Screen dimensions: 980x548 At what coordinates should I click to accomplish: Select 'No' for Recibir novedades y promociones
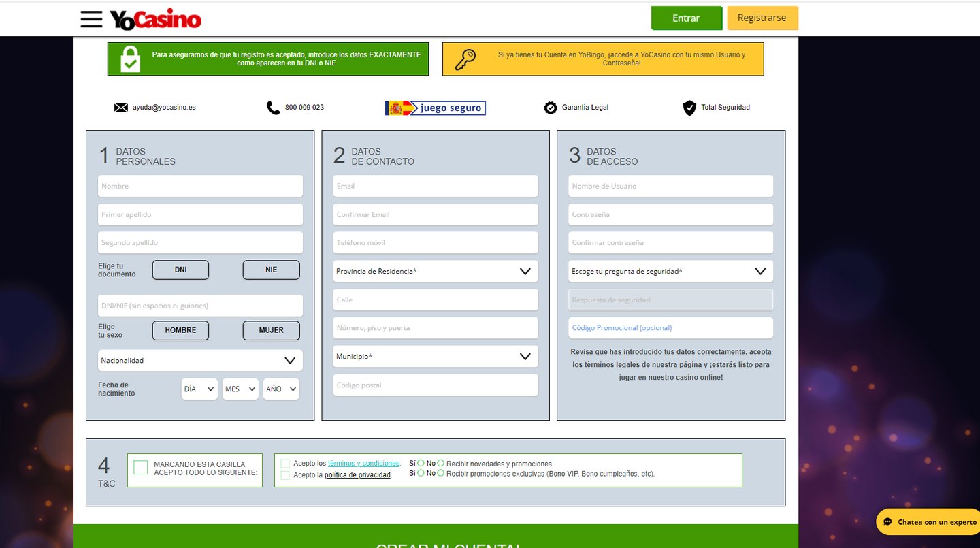pyautogui.click(x=441, y=463)
